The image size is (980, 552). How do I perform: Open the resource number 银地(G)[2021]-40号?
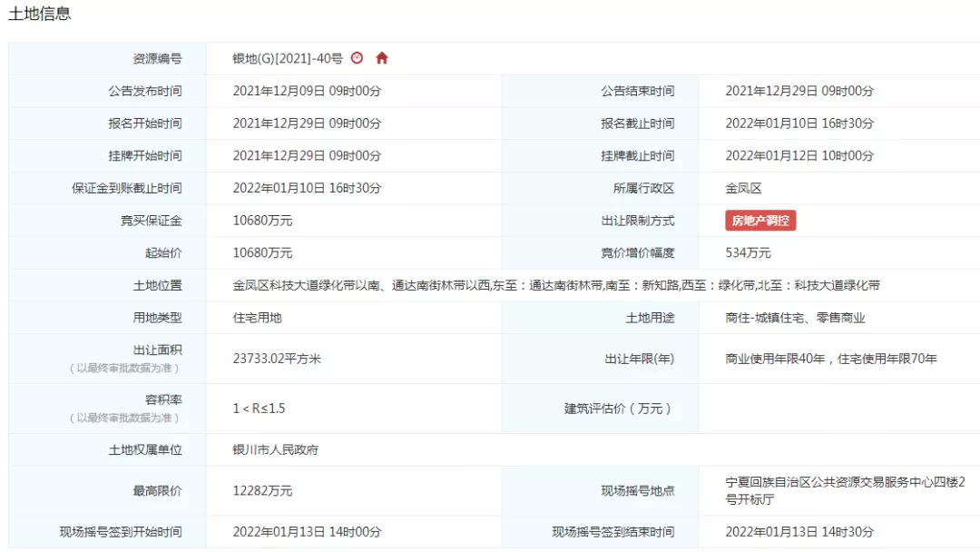pos(287,58)
